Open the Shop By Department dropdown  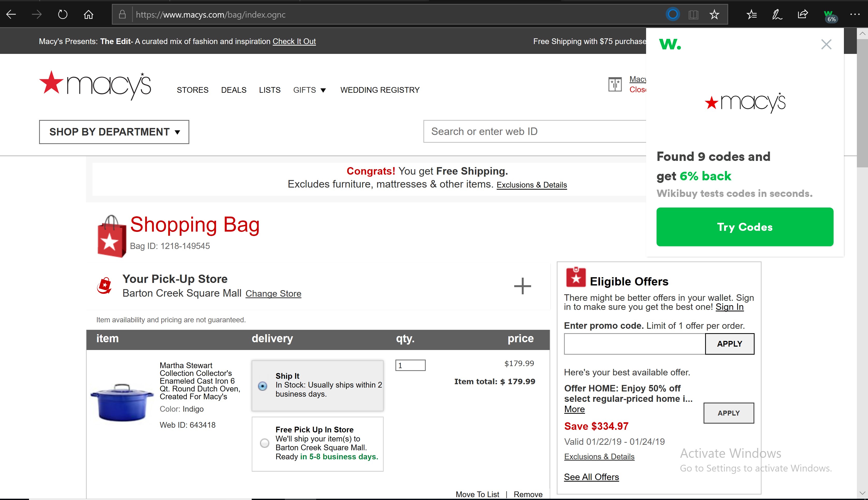pos(114,132)
